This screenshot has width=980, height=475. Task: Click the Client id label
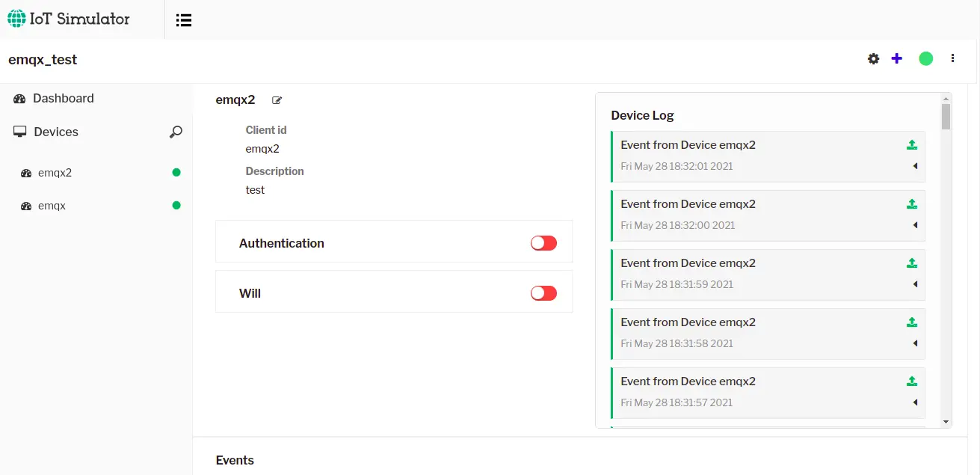pos(266,130)
